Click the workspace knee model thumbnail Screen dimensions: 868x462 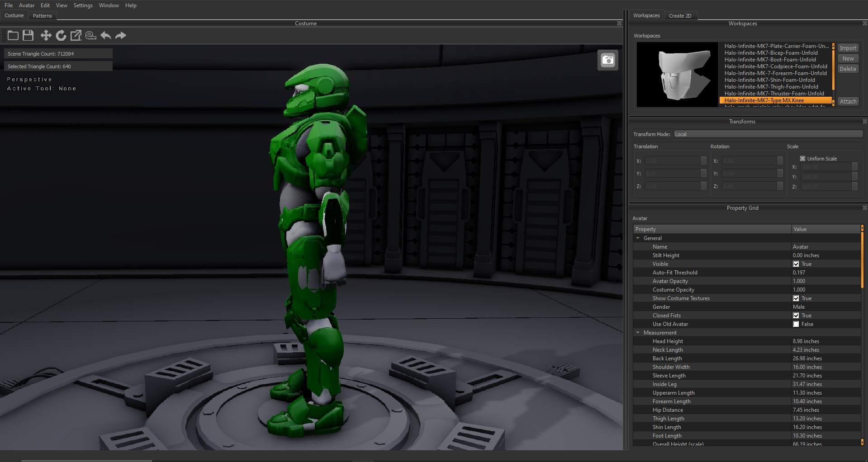[678, 75]
